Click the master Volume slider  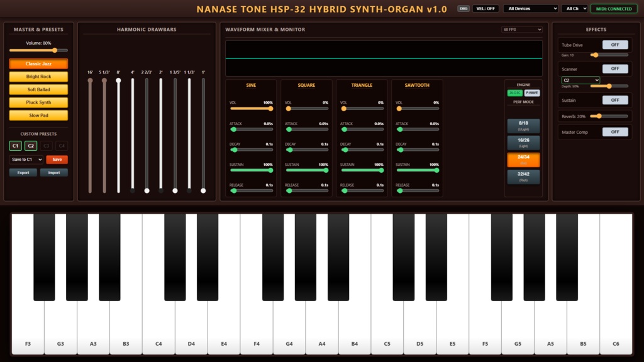[38, 50]
